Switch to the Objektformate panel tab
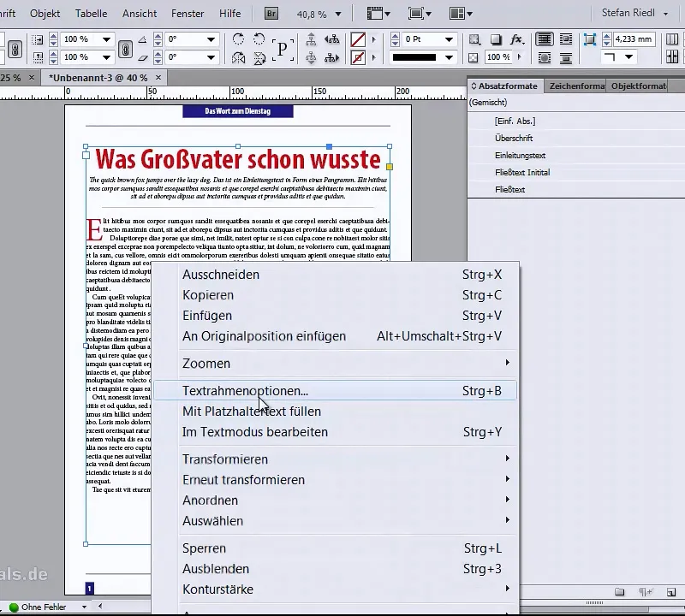This screenshot has height=616, width=685. pos(639,86)
